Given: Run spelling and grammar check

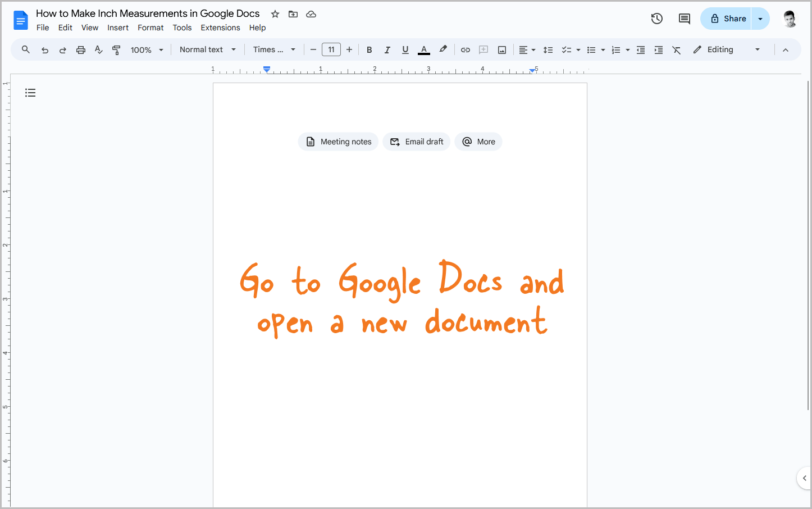Looking at the screenshot, I should [x=99, y=50].
